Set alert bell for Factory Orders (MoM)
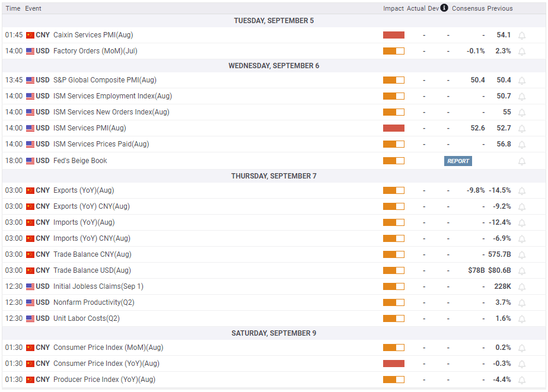Image resolution: width=548 pixels, height=392 pixels. (x=522, y=52)
